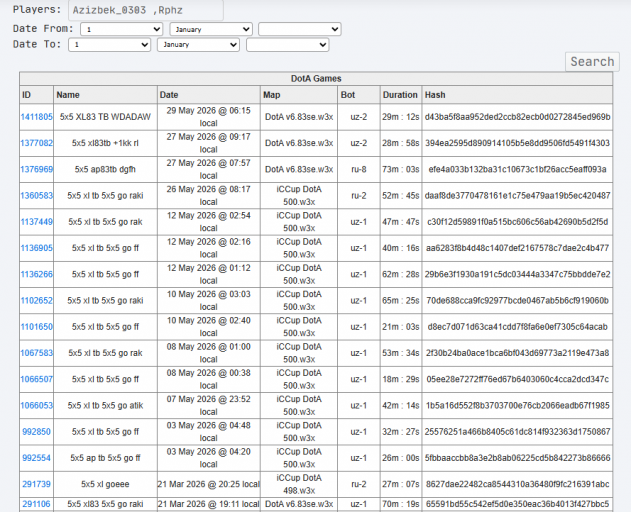
Task: Open the Date From day dropdown
Action: point(121,29)
